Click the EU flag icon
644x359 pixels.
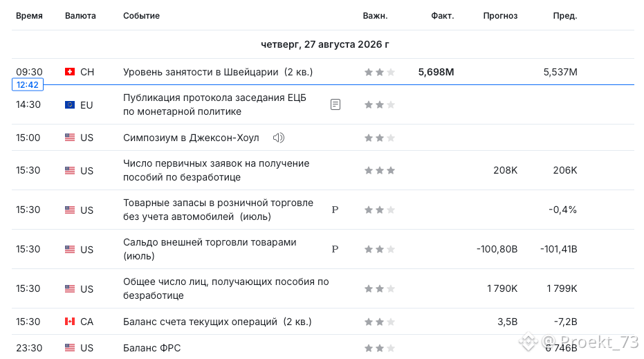(x=70, y=104)
